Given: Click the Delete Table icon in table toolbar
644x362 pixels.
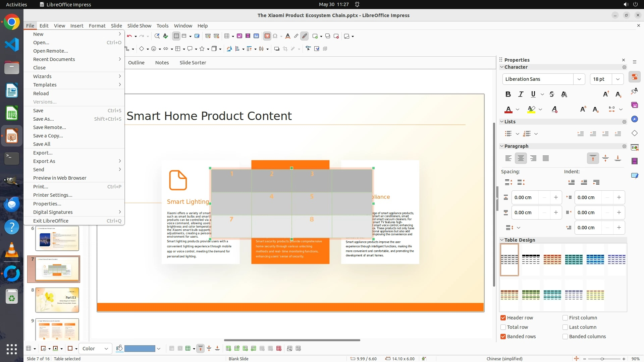Looking at the screenshot, I should click(279, 349).
